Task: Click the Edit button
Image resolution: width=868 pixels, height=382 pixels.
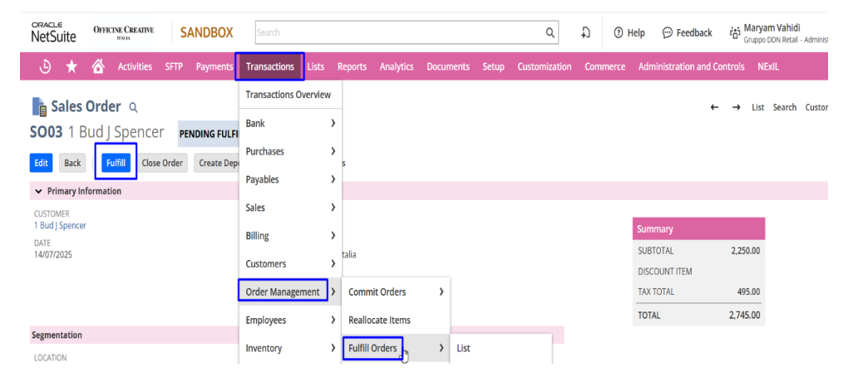Action: (x=41, y=163)
